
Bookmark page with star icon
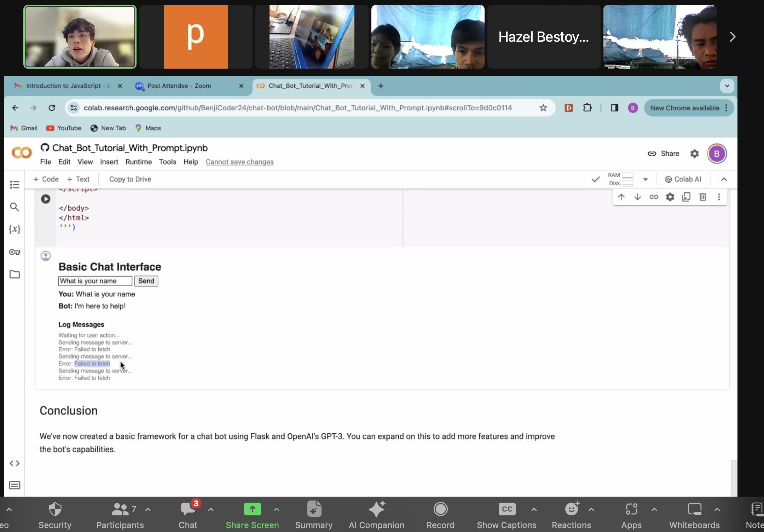[x=543, y=108]
